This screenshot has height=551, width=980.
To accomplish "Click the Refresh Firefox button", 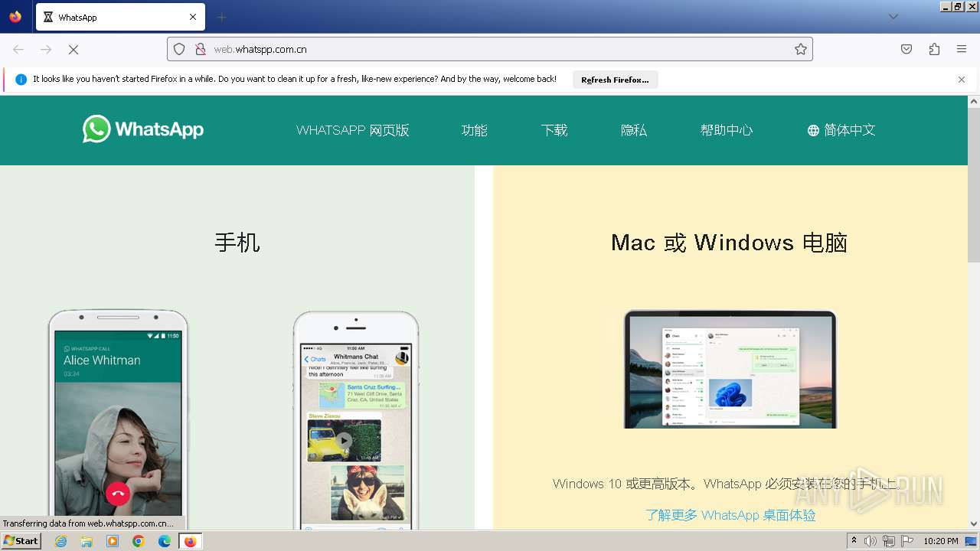I will click(x=615, y=80).
